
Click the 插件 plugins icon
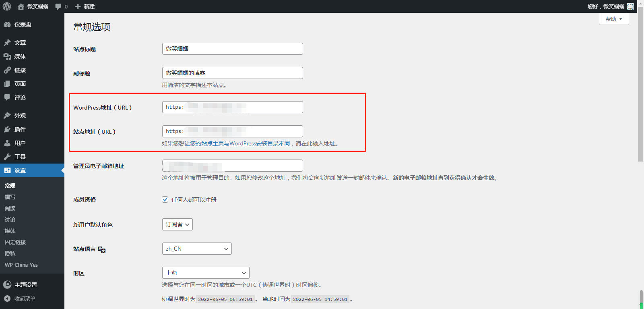click(x=7, y=129)
